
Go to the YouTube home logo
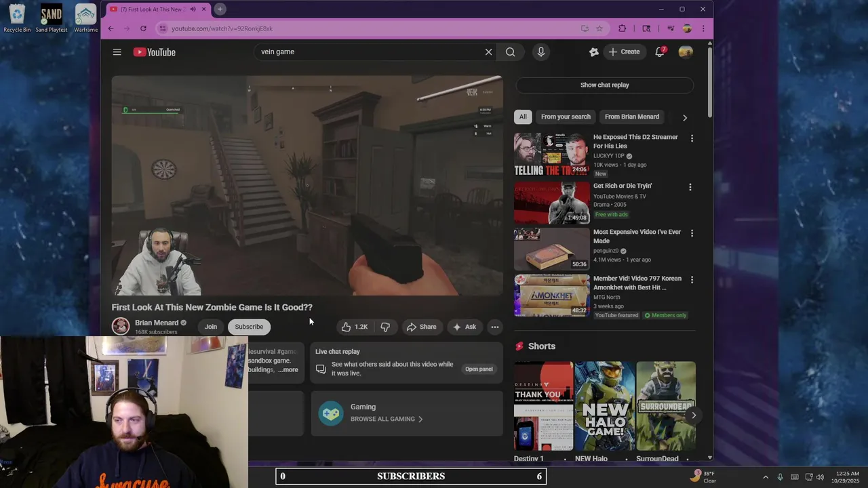coord(154,52)
